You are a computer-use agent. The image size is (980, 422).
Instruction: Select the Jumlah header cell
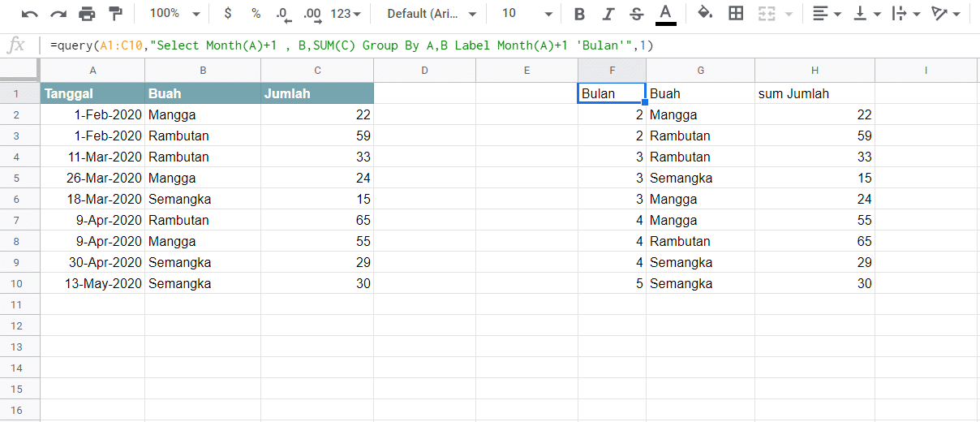[x=317, y=93]
